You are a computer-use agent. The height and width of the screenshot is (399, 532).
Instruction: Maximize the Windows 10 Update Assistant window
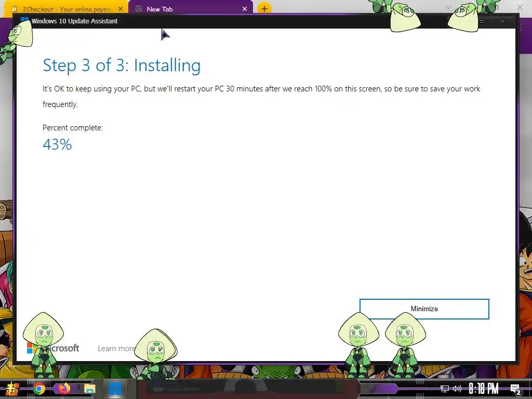click(x=482, y=21)
